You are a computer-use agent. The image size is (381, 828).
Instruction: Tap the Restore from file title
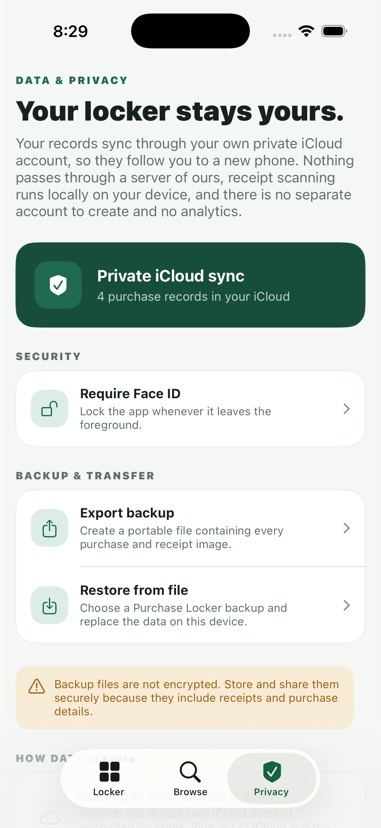(x=134, y=590)
